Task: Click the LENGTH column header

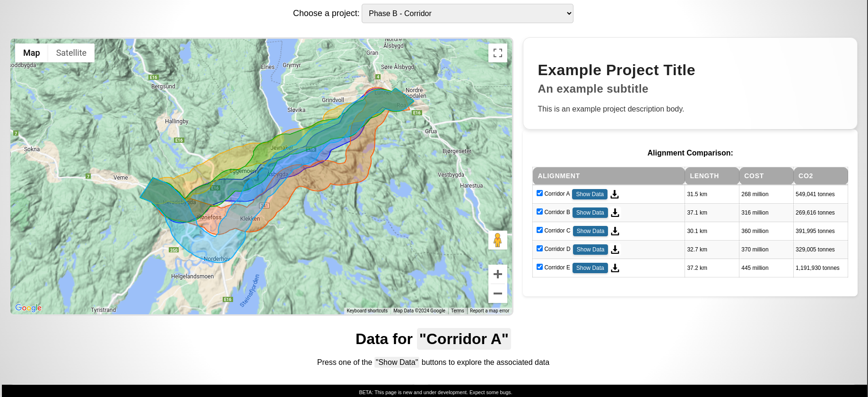Action: coord(712,176)
